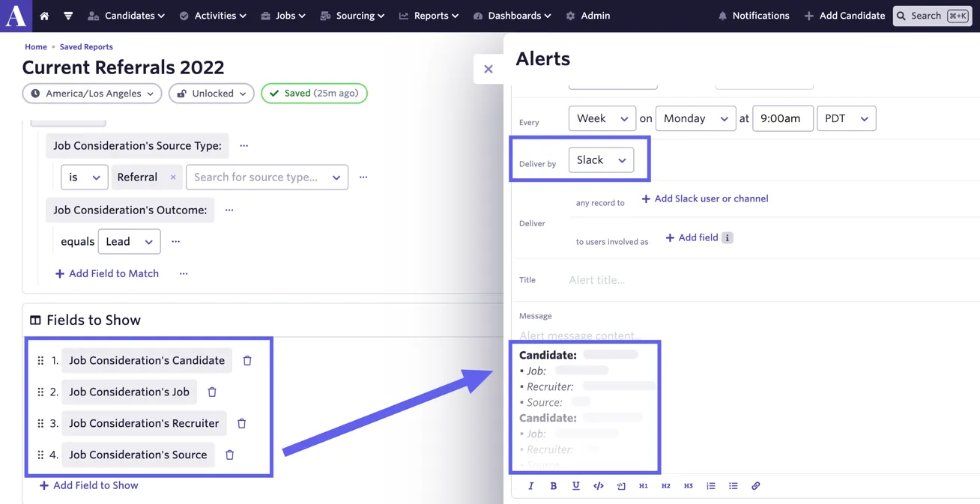Change the PDT timezone dropdown
This screenshot has width=980, height=504.
[847, 118]
